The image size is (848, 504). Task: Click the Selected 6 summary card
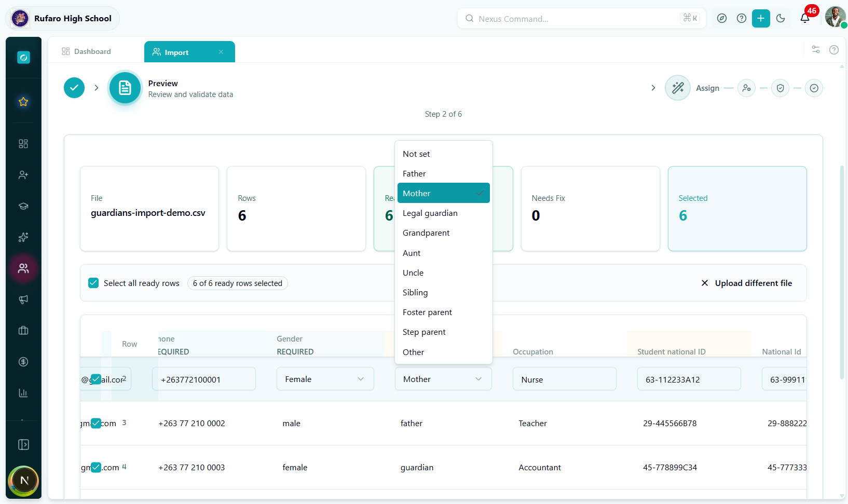(737, 209)
